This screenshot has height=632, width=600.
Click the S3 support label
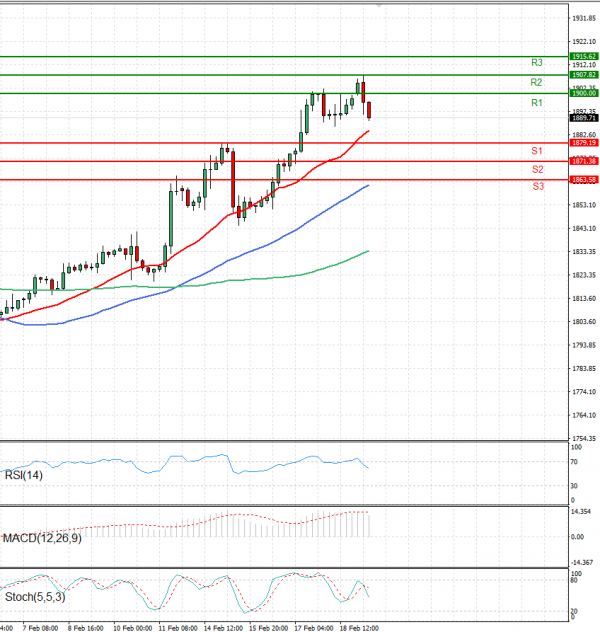pos(537,186)
